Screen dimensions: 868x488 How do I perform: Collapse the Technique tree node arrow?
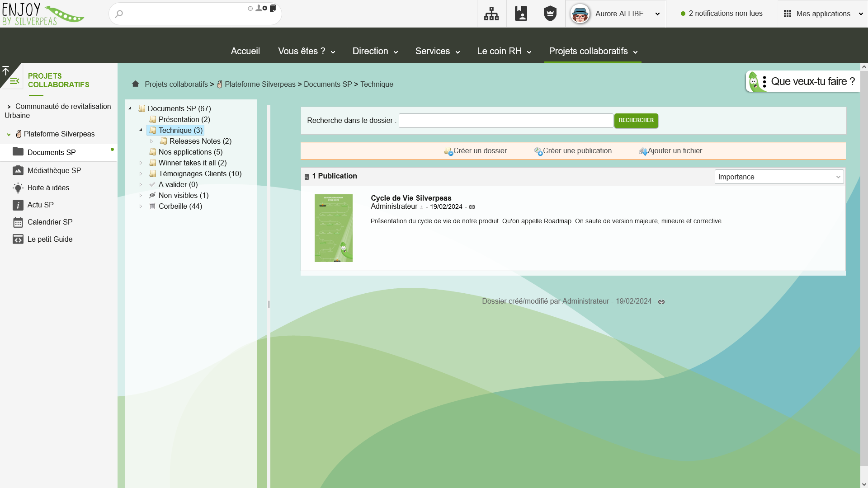[x=141, y=130]
